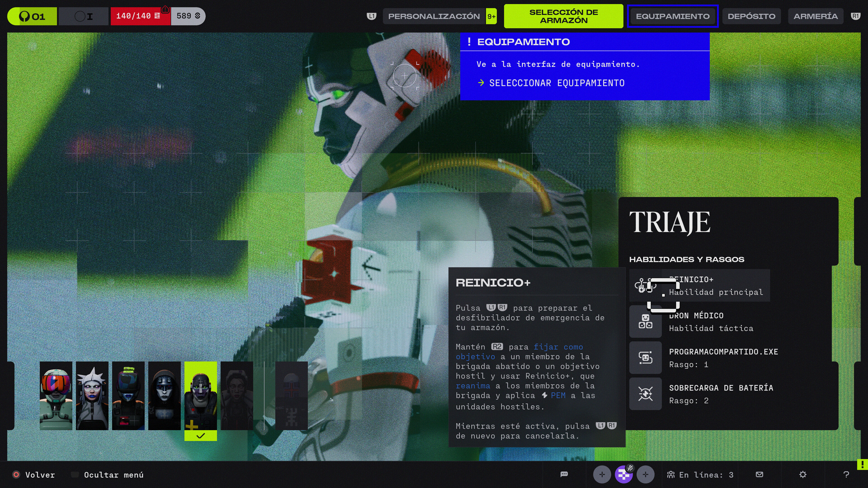The width and height of the screenshot is (868, 488).
Task: Open settings gear in bottom bar
Action: coord(803,474)
